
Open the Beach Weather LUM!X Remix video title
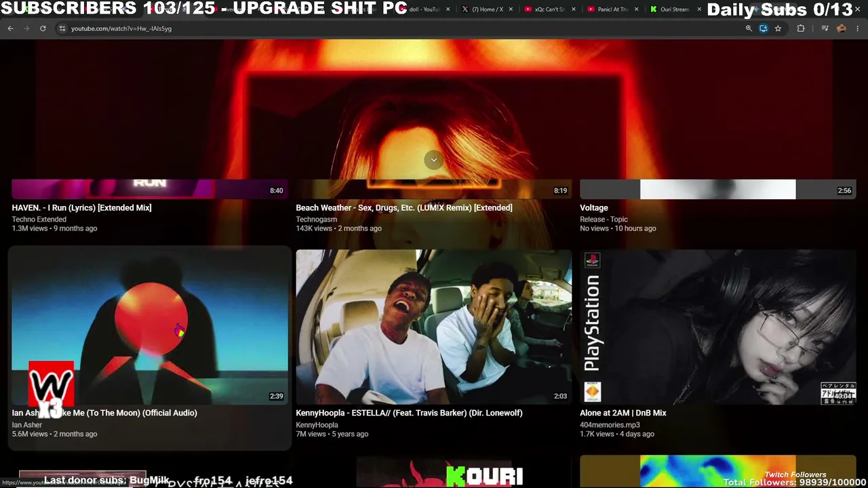pos(404,207)
